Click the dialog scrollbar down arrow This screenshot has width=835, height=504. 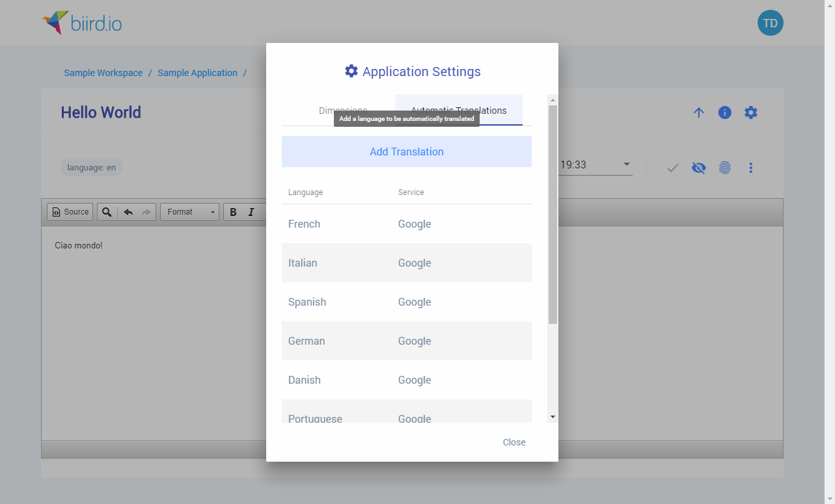point(553,417)
